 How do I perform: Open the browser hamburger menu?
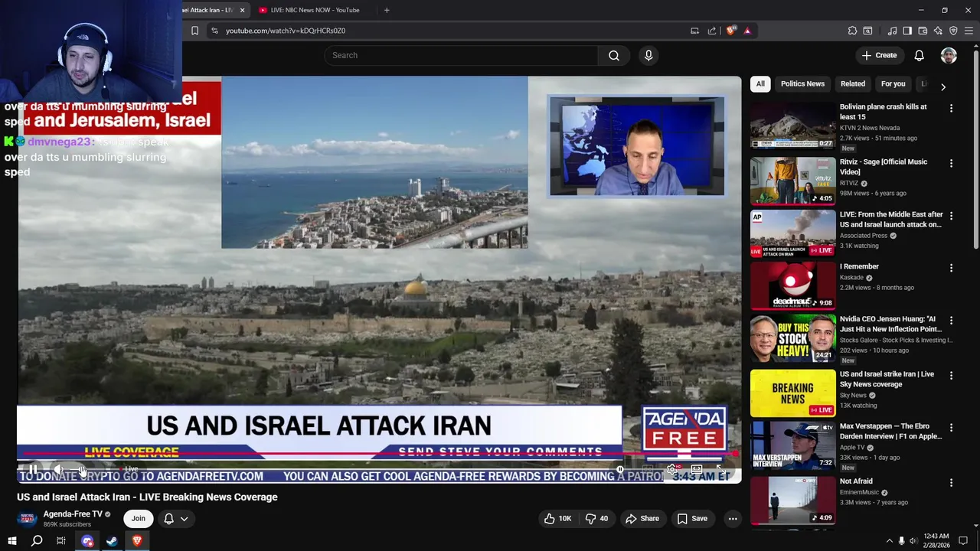[969, 31]
